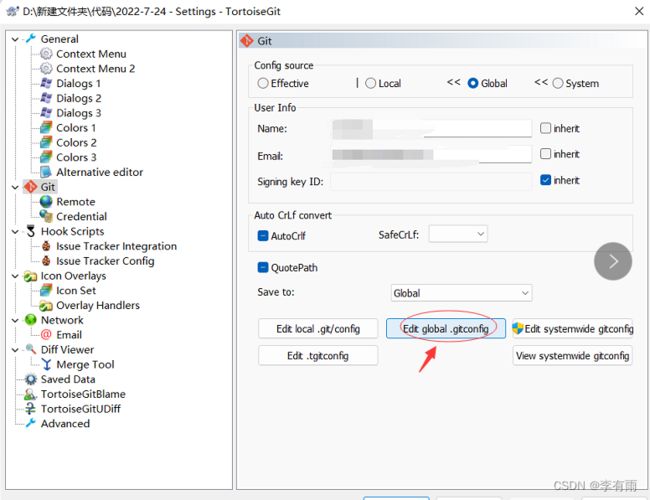Select the Local config source
650x500 pixels.
pos(371,83)
